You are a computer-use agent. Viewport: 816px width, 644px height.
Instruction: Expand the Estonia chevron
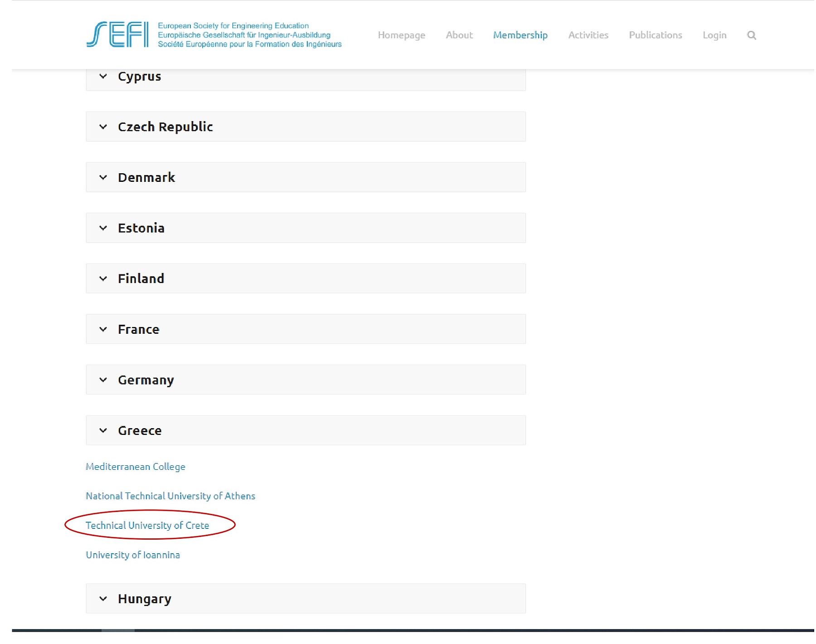(103, 228)
